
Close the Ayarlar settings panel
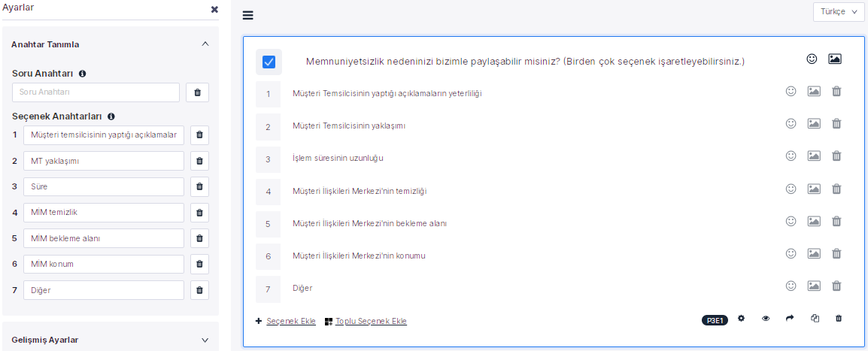click(214, 9)
